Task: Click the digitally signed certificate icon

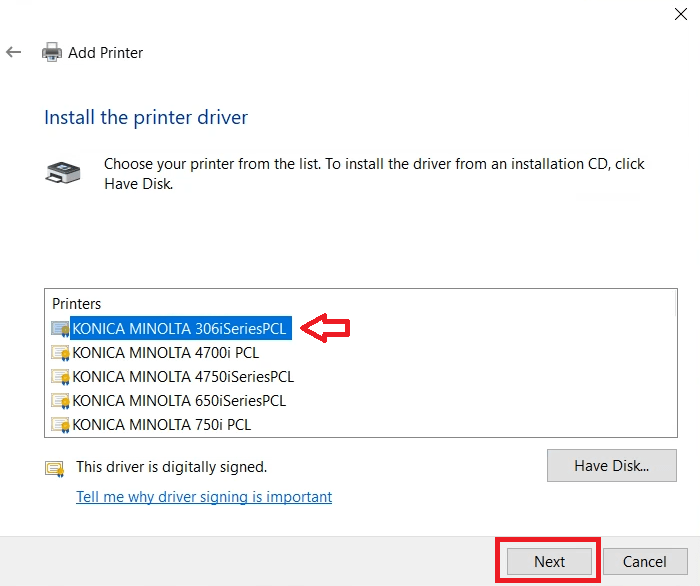Action: click(x=54, y=469)
